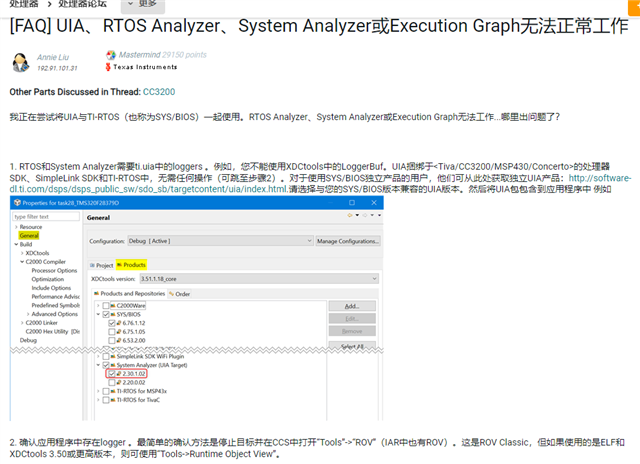This screenshot has width=640, height=464.
Task: Check SimpleLink SDK WiFi Plugin checkbox
Action: pos(106,356)
